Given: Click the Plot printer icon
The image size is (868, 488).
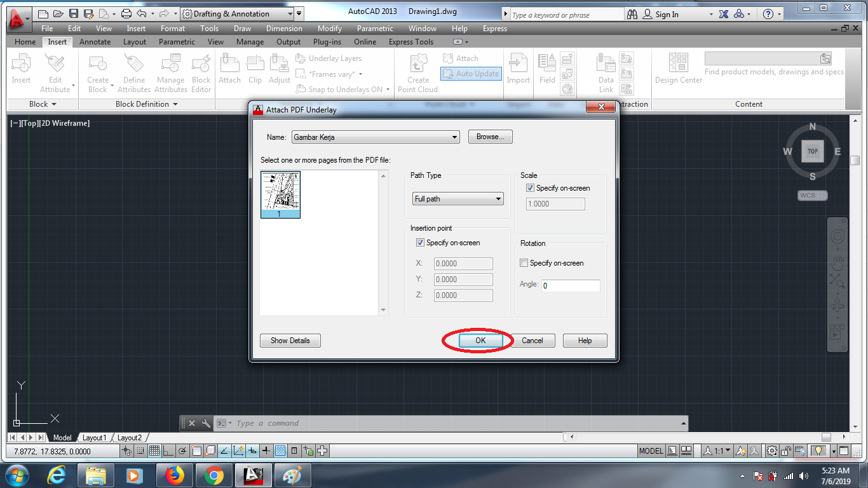Looking at the screenshot, I should 126,13.
